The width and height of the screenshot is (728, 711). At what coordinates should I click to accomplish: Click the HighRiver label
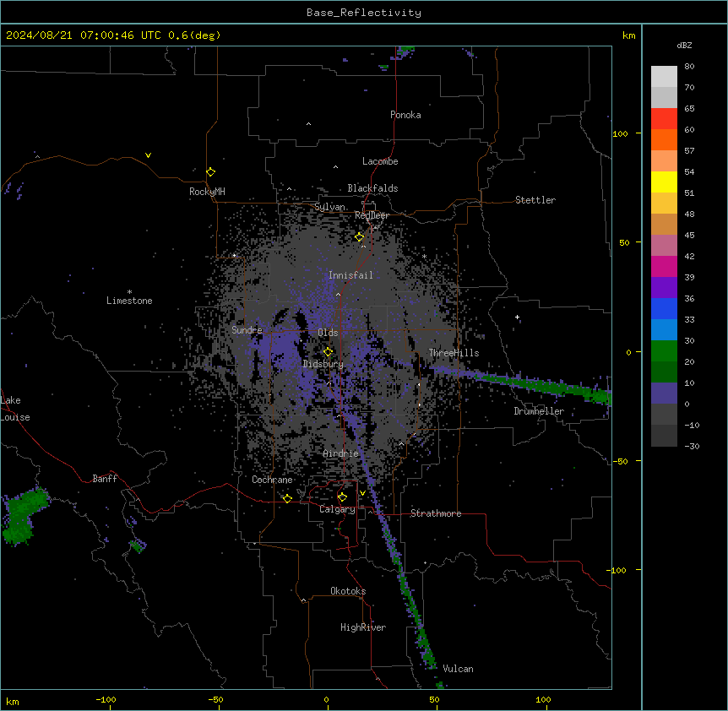363,627
